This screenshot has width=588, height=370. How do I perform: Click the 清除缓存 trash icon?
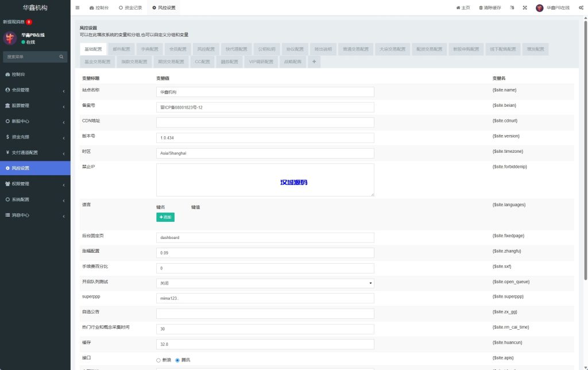tap(481, 8)
